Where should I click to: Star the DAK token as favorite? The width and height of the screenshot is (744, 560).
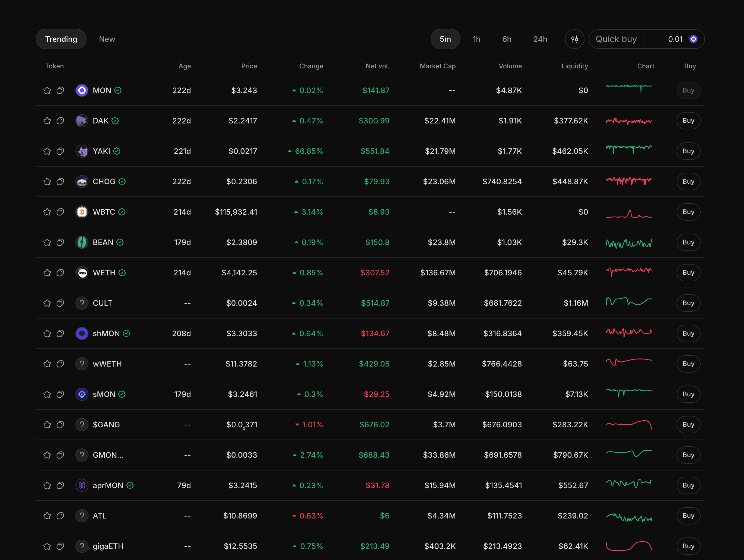(x=47, y=121)
